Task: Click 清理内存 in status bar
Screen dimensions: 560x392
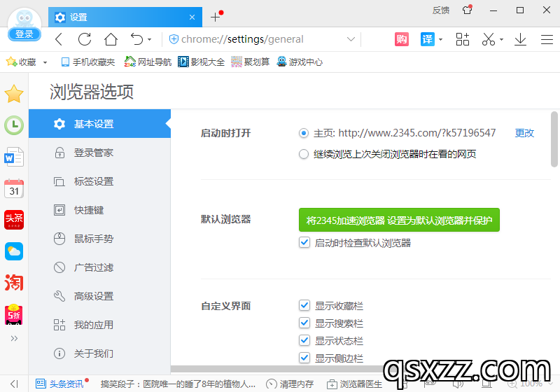Action: pos(290,384)
